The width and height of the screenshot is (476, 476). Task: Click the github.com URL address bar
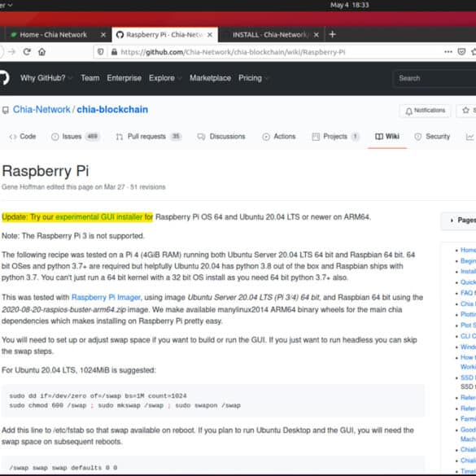pos(233,52)
